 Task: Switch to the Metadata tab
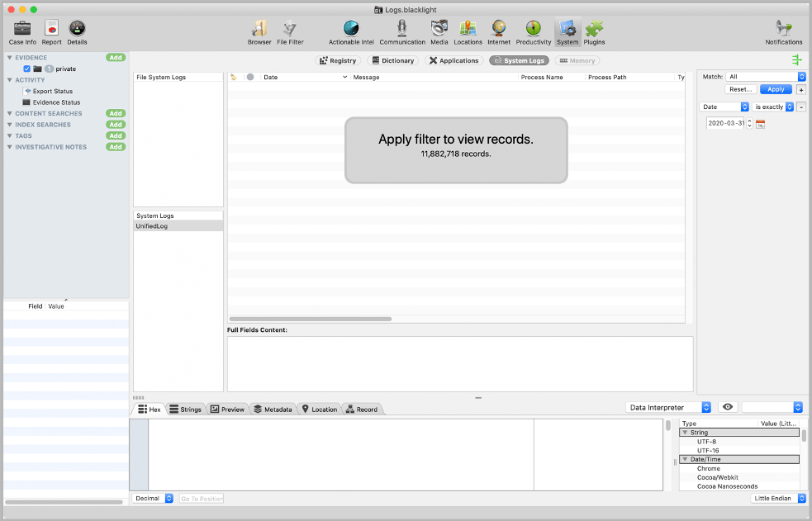273,410
